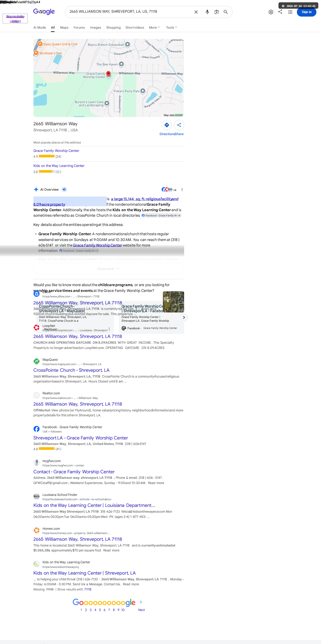
Task: Click Pokie's Party Pals map marker
Action: click(x=143, y=91)
